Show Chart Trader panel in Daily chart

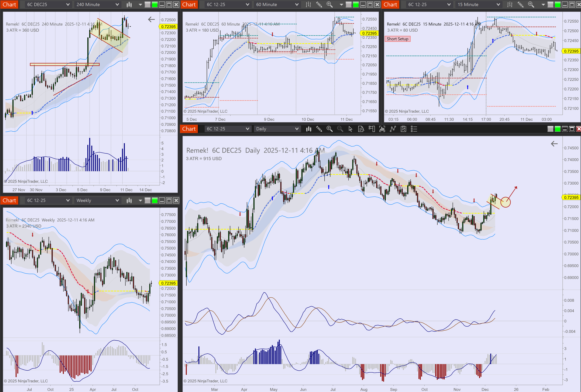(372, 129)
